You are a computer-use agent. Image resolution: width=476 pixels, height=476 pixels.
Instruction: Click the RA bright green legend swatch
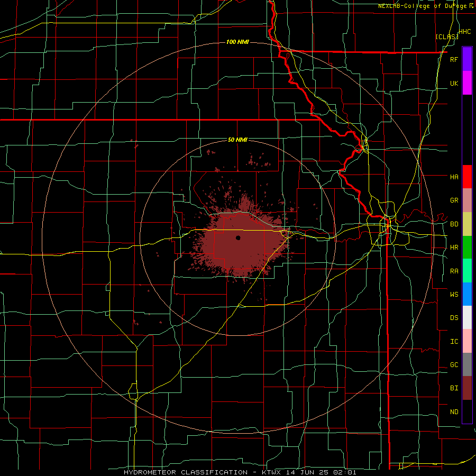467,271
